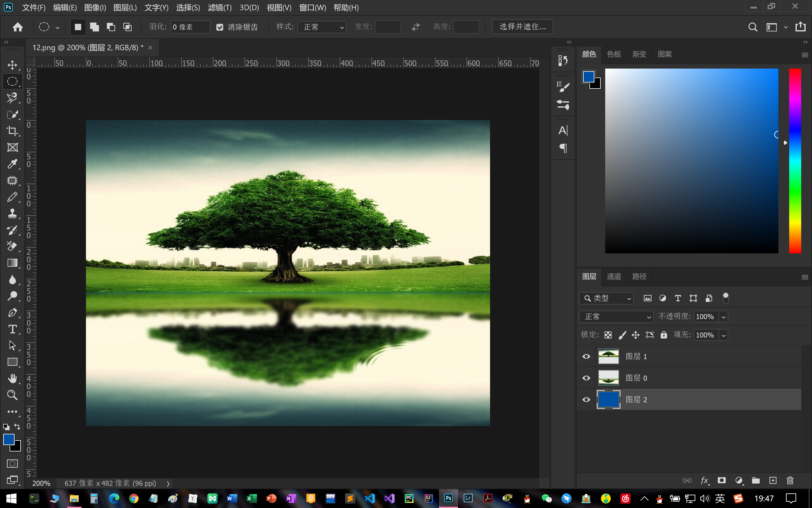The image size is (812, 508).
Task: Open the 样式 style dropdown
Action: (322, 27)
